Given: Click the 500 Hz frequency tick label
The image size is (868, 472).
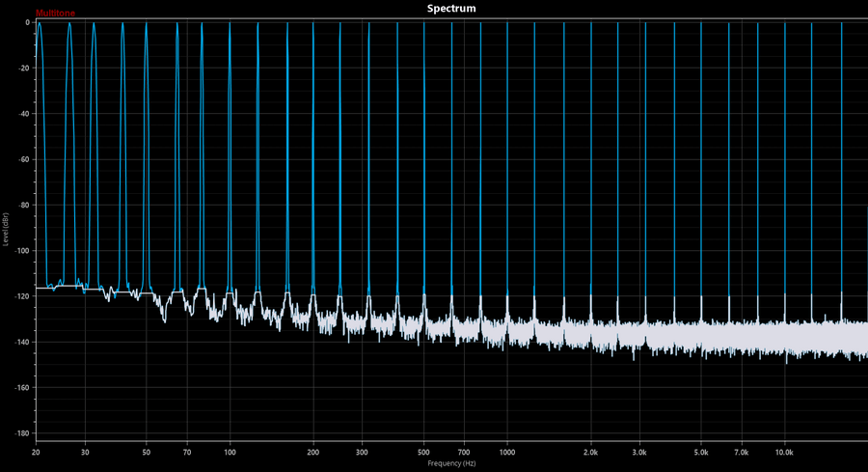Looking at the screenshot, I should click(423, 452).
